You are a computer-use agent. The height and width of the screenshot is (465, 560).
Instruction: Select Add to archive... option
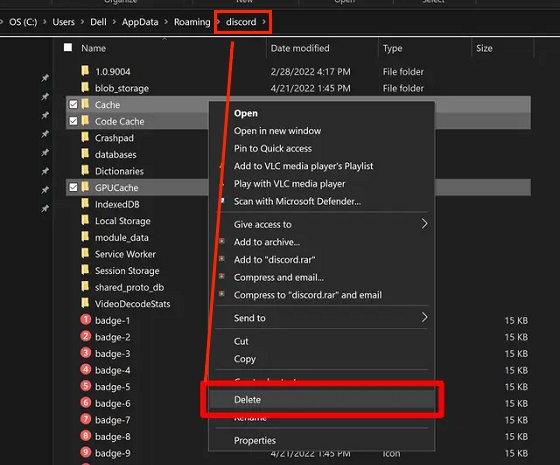[x=321, y=242]
